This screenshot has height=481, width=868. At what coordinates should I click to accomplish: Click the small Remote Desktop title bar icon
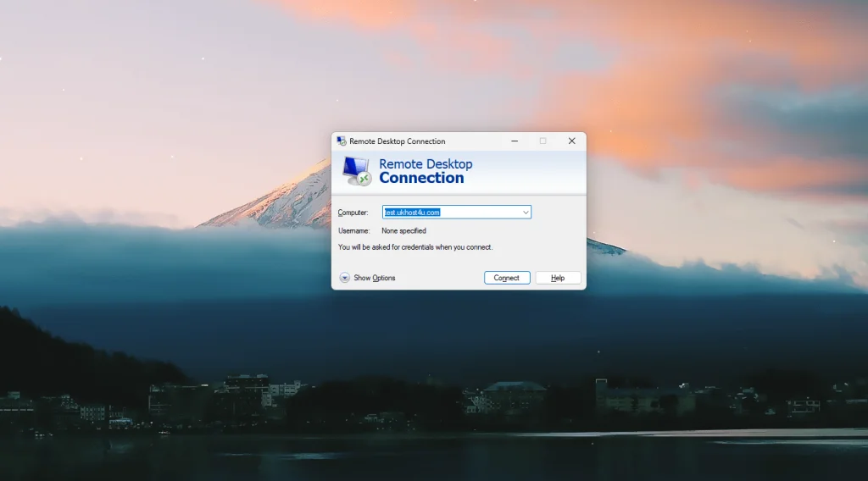341,141
